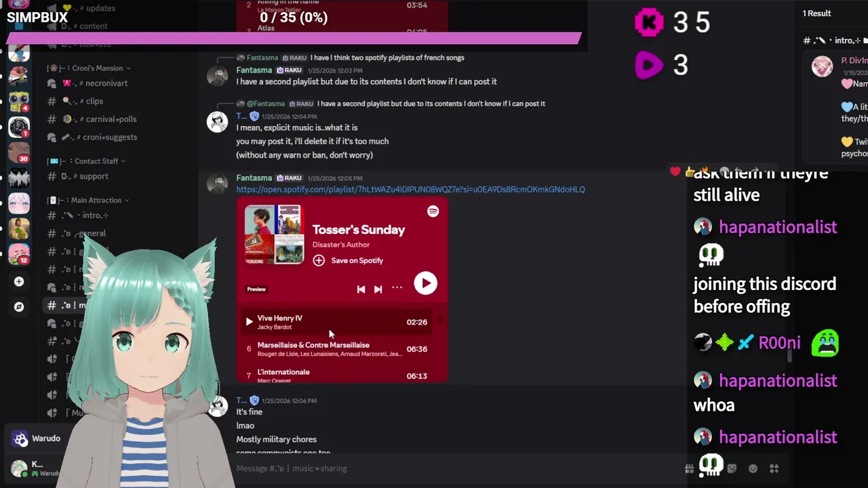Click the Save on Spotify text
Viewport: 868px width, 488px height.
[357, 260]
